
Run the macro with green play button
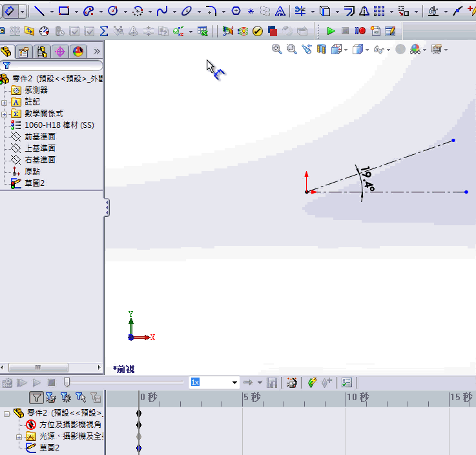pos(331,31)
